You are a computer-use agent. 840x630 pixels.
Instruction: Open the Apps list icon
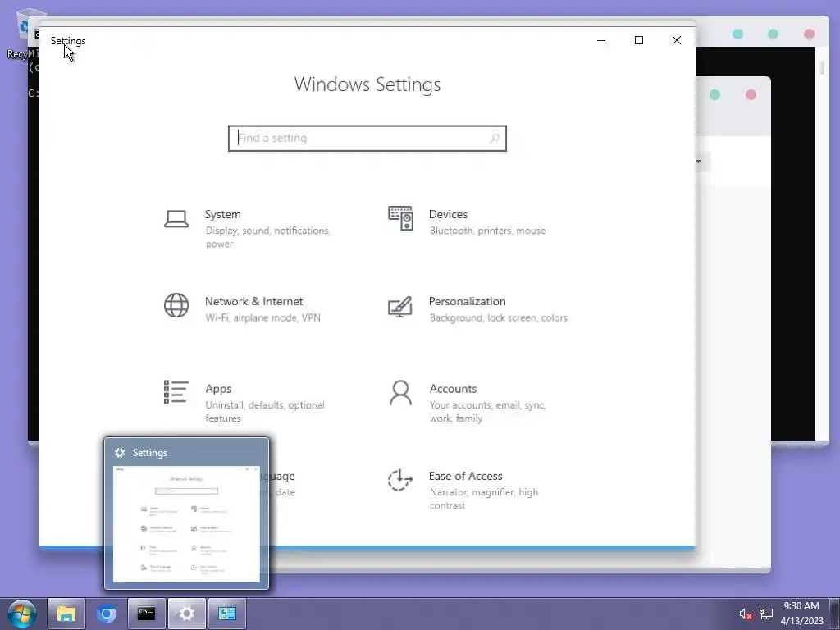click(x=176, y=391)
